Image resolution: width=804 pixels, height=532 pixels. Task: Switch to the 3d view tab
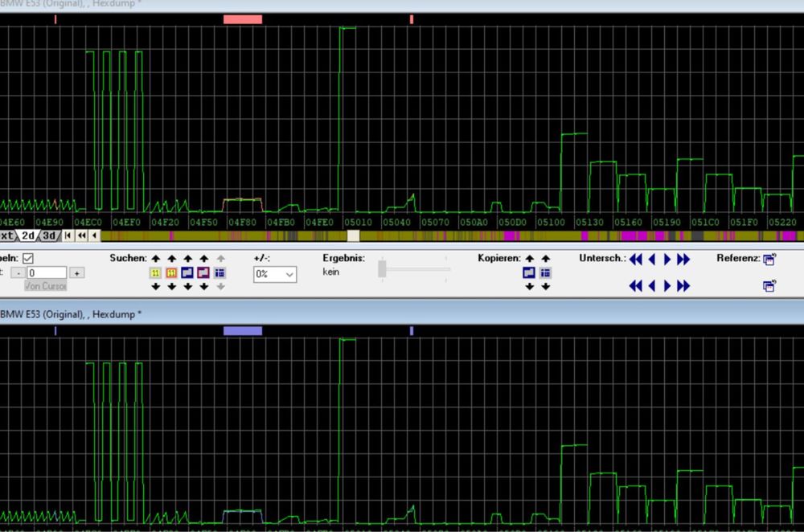click(x=49, y=235)
